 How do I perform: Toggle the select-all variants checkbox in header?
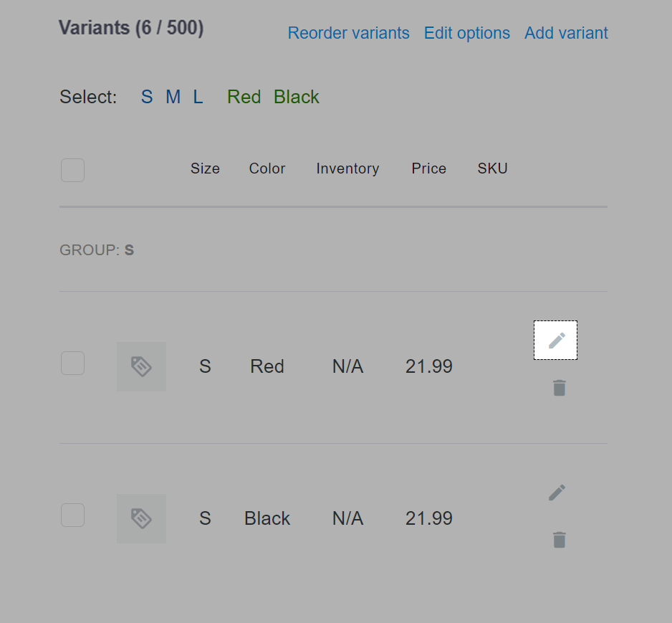pos(72,170)
